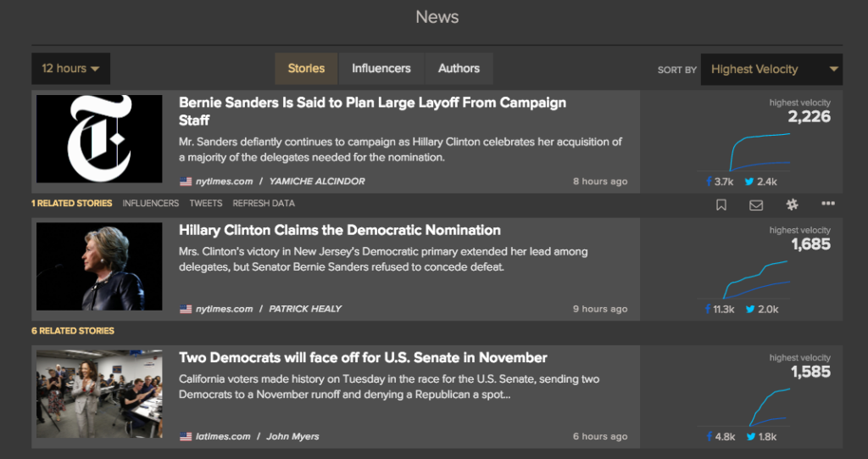This screenshot has width=868, height=459.
Task: Expand 1 Related Stories under Sanders article
Action: [71, 204]
